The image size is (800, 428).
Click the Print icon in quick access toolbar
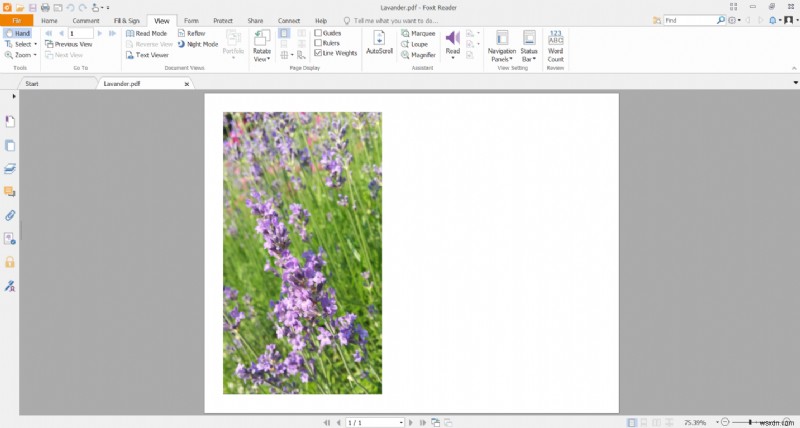45,8
